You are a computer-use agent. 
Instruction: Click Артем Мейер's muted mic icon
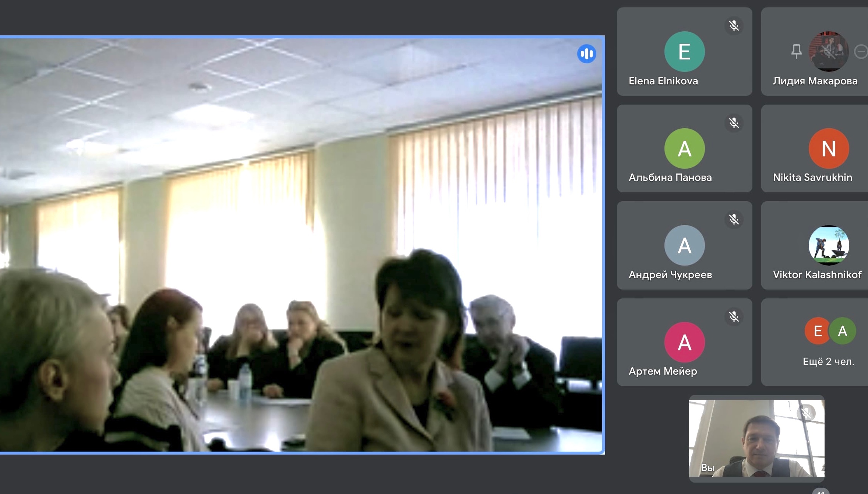[x=734, y=316]
